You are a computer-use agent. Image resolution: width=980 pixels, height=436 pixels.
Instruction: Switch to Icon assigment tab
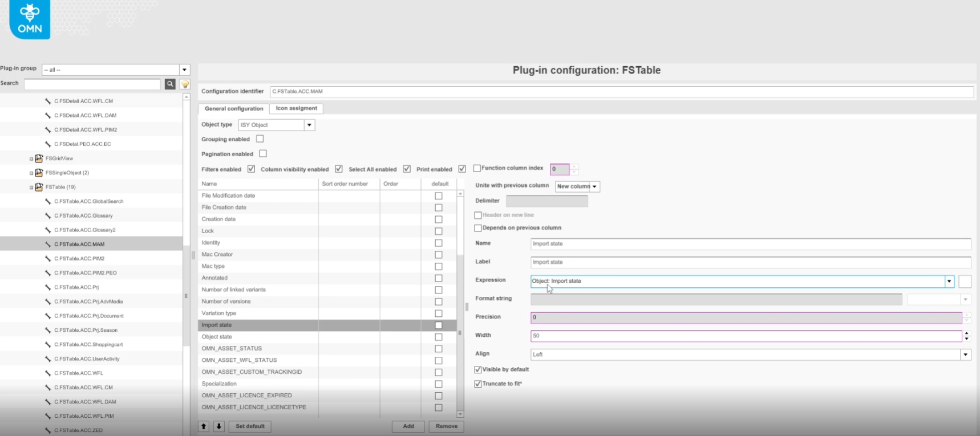click(296, 108)
